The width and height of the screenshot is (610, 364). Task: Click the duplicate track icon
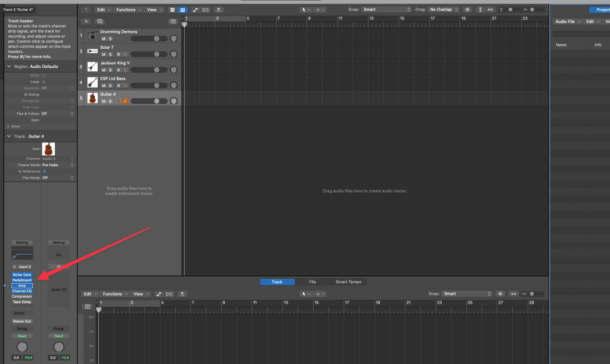(x=100, y=21)
